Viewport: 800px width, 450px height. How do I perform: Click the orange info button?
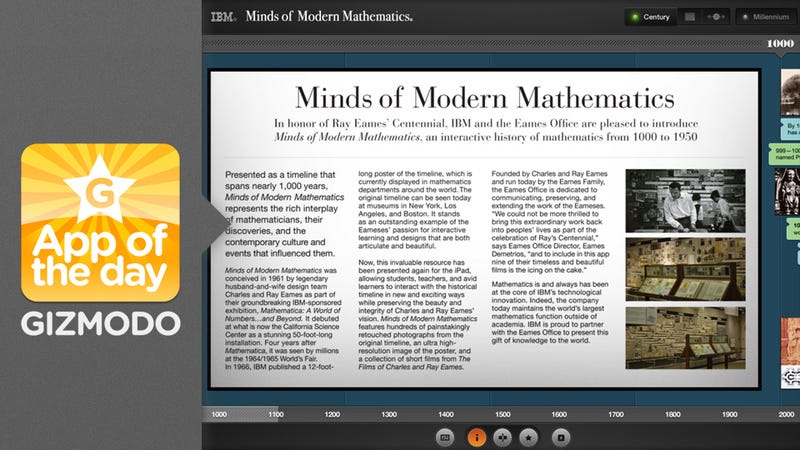tap(477, 437)
